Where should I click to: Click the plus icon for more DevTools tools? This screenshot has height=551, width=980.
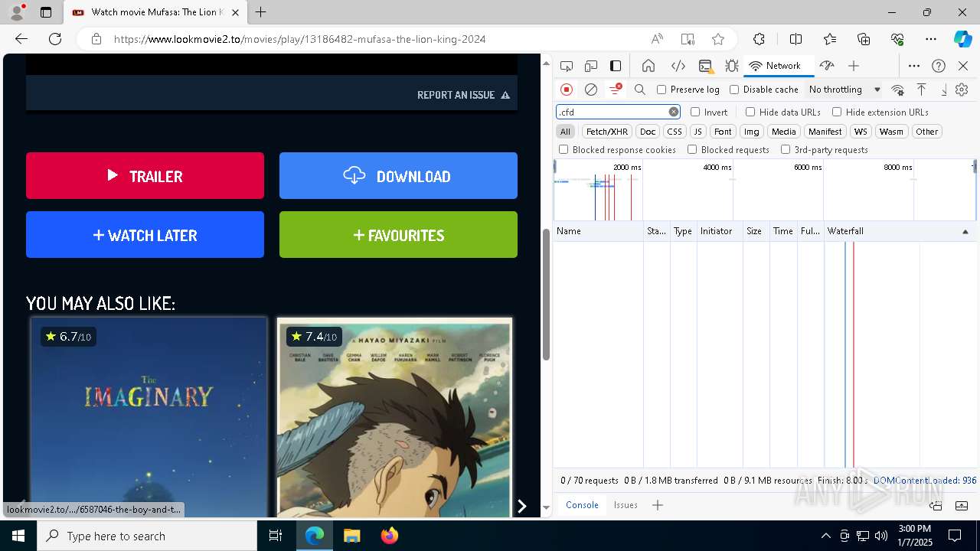tap(854, 66)
